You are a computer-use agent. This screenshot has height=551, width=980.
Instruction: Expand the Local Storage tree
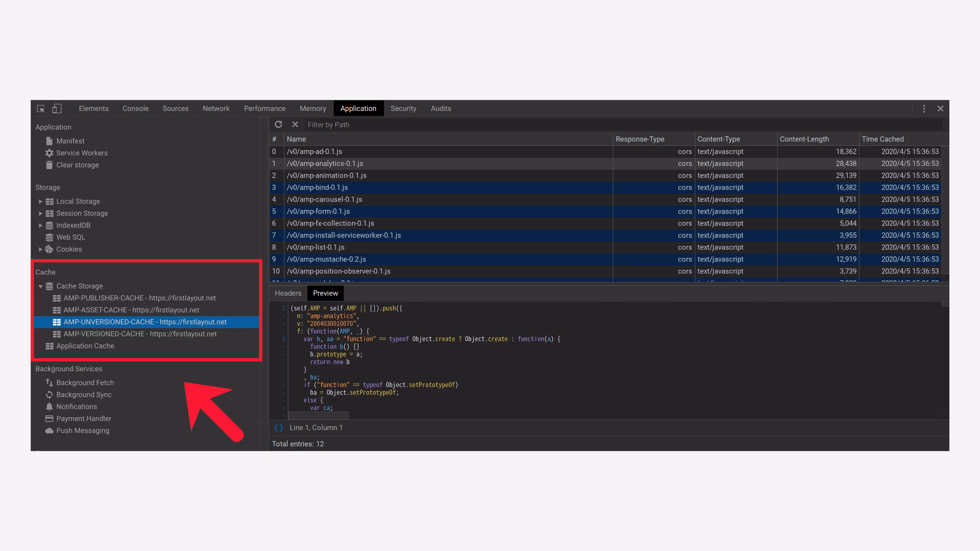[40, 202]
